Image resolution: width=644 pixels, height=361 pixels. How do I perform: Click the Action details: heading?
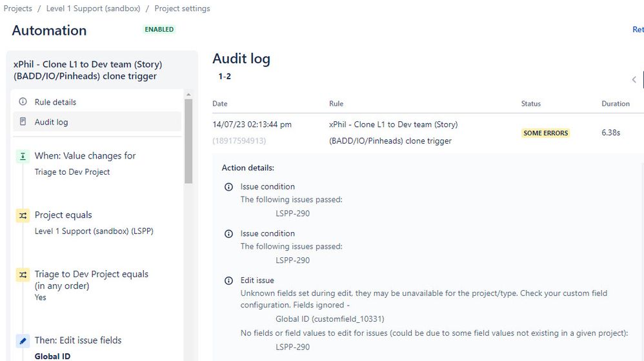coord(248,168)
